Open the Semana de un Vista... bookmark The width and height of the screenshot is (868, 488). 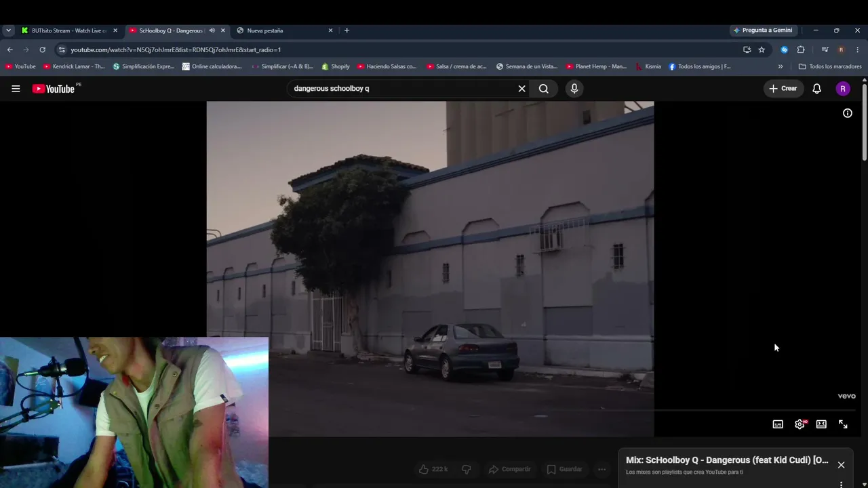pos(527,66)
